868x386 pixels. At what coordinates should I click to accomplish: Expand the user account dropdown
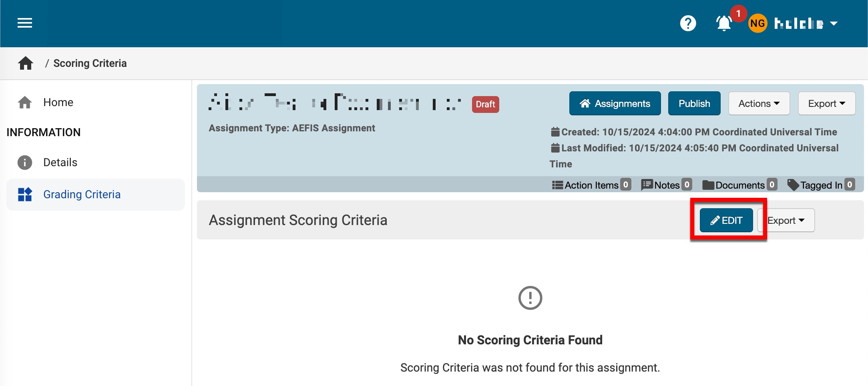[x=834, y=24]
